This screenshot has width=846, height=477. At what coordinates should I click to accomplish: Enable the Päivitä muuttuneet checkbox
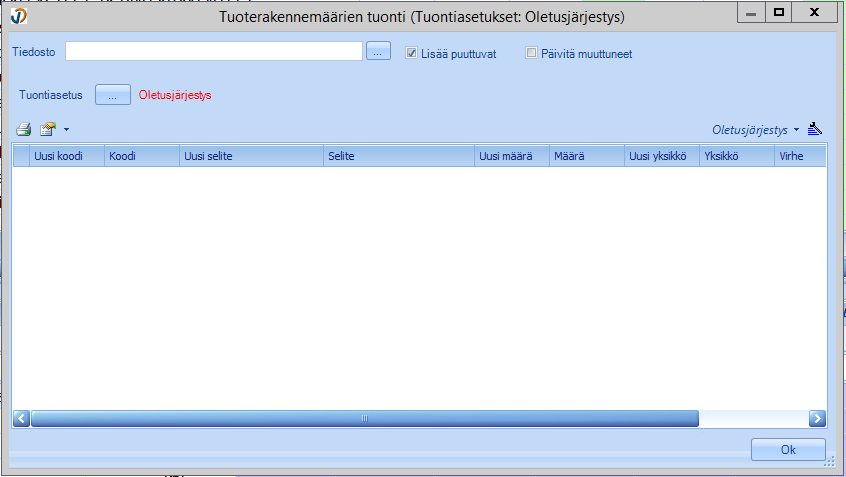531,53
